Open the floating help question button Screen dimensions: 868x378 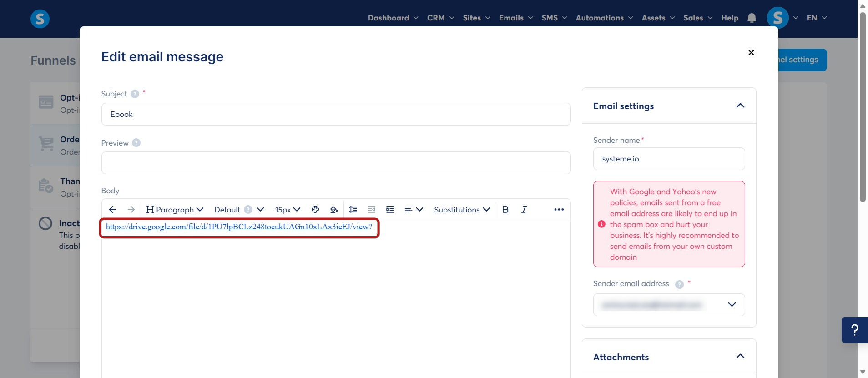(855, 330)
